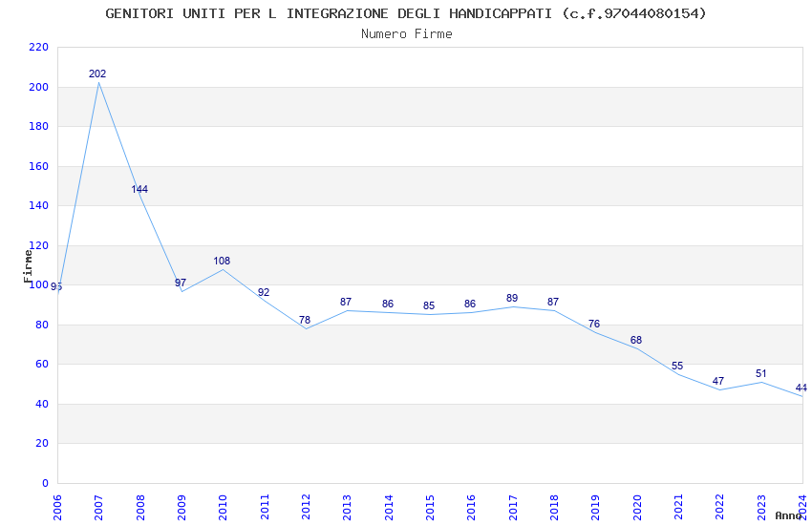Click the x-axis year label 2023

click(x=761, y=508)
